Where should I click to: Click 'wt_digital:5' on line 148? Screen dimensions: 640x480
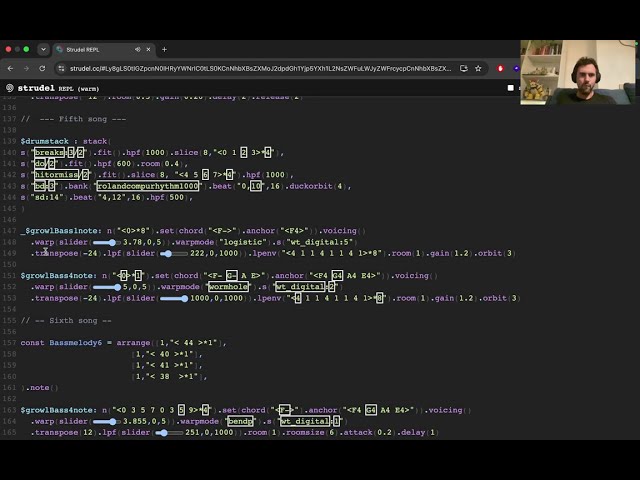click(x=319, y=242)
